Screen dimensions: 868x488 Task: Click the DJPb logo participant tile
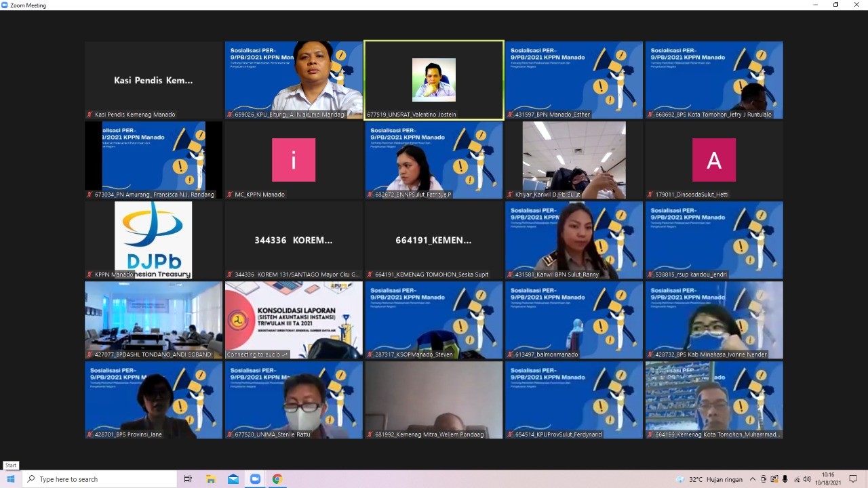pos(153,240)
